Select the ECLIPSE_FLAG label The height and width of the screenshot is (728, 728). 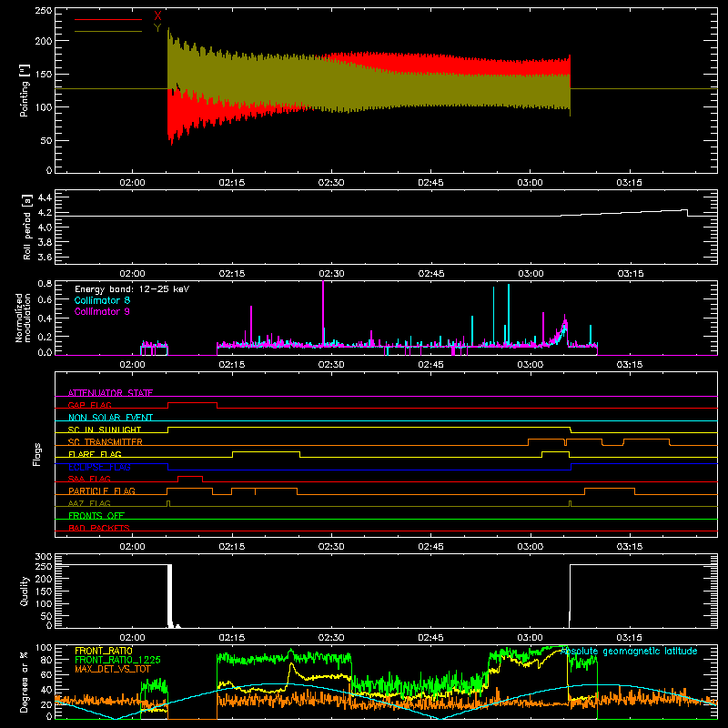(x=99, y=467)
